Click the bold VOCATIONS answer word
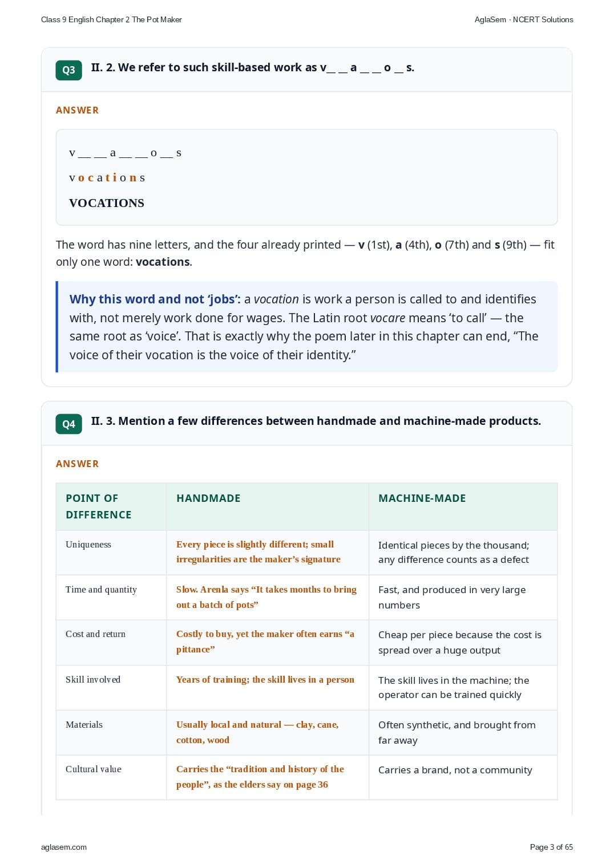 pyautogui.click(x=107, y=203)
